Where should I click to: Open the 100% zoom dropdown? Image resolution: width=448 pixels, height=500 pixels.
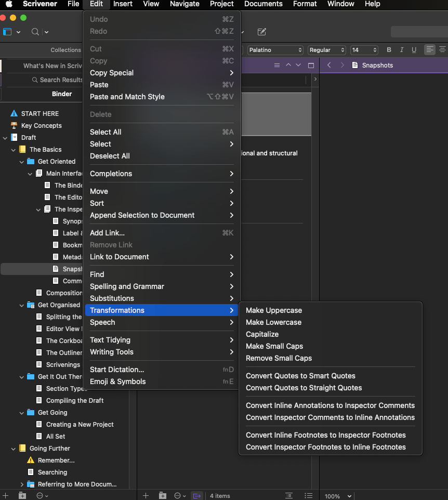(338, 496)
